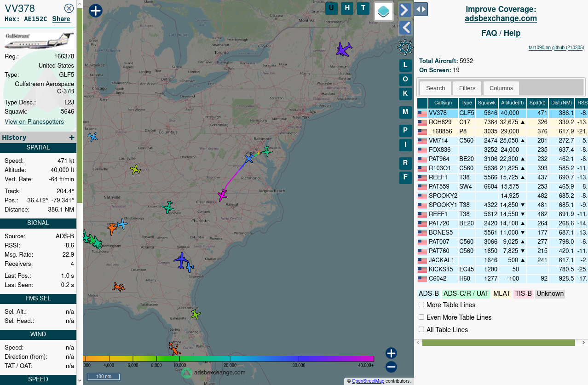Click the US flag in JACKAL1 row

point(422,261)
